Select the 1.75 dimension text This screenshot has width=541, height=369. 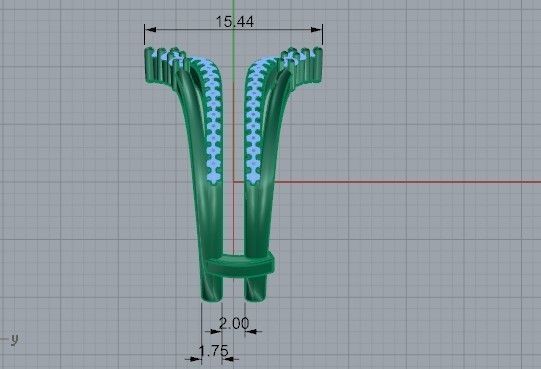(x=214, y=351)
